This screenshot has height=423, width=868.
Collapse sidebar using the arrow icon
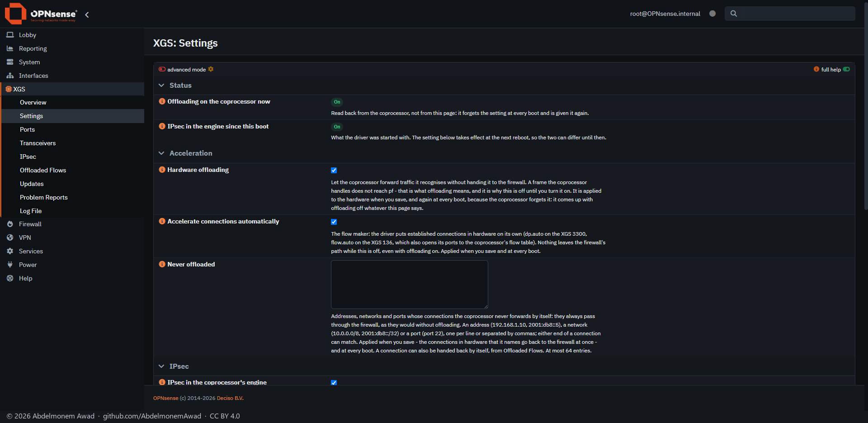coord(87,14)
